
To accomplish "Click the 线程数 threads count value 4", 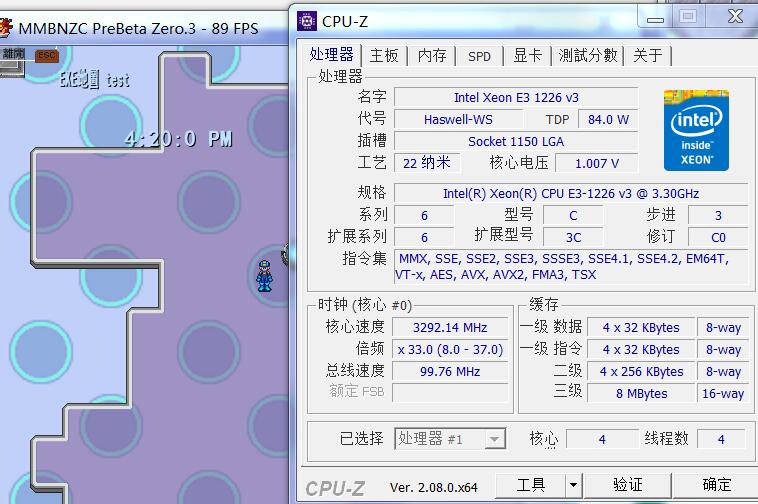I will coord(721,439).
